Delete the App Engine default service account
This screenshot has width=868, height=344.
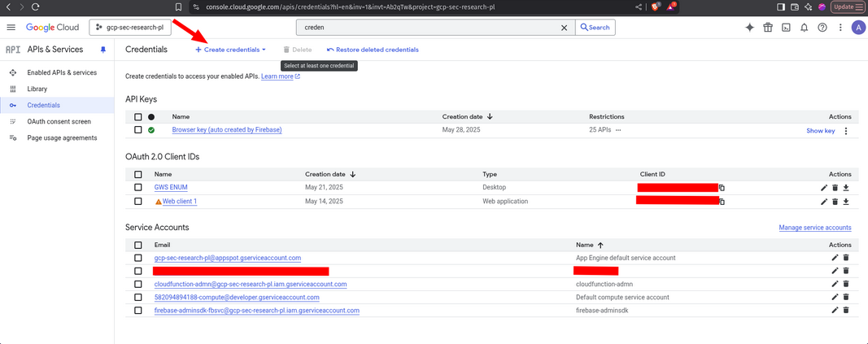(846, 258)
